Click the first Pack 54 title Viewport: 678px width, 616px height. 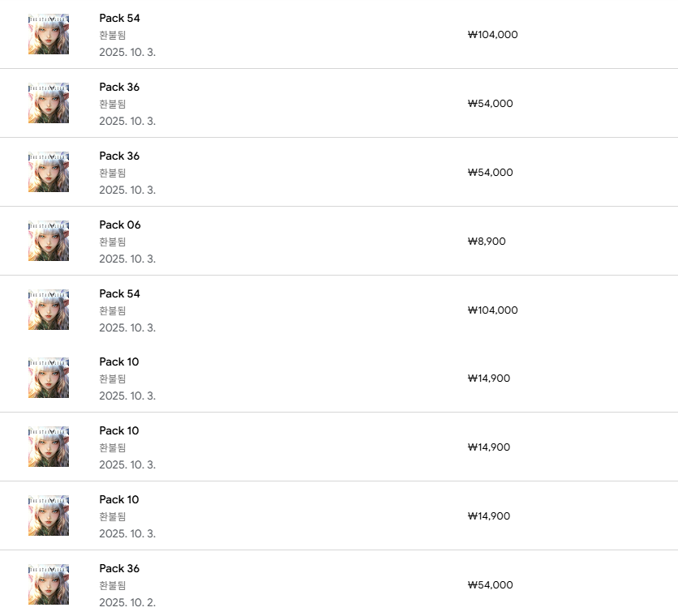[x=119, y=18]
